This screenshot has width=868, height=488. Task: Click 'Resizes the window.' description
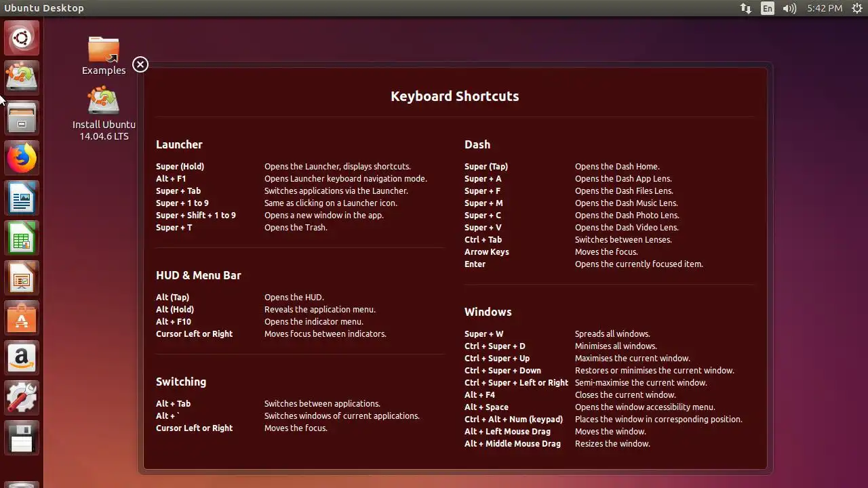(612, 444)
